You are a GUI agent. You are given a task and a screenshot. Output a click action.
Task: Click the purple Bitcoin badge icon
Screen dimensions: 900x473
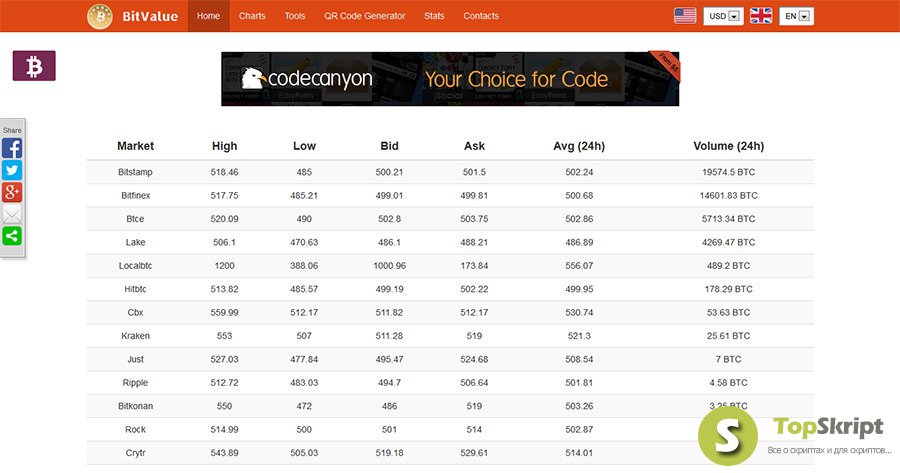[34, 65]
